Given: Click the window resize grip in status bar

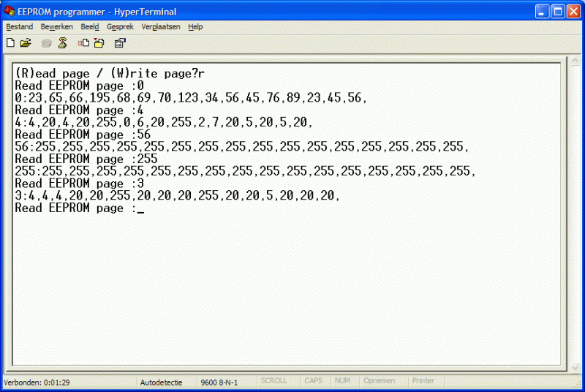Looking at the screenshot, I should (578, 385).
